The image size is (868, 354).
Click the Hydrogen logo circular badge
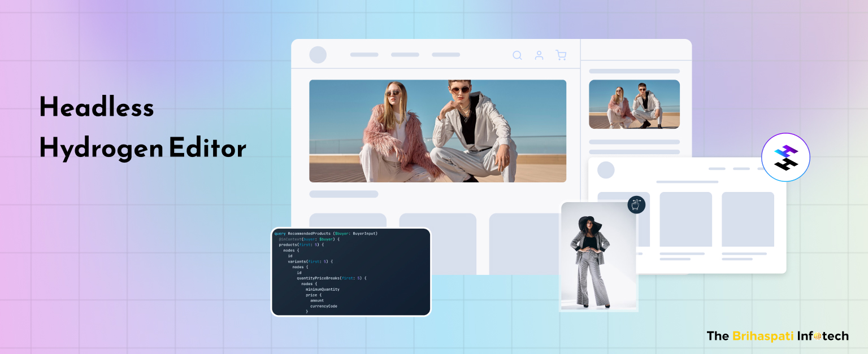pos(785,157)
